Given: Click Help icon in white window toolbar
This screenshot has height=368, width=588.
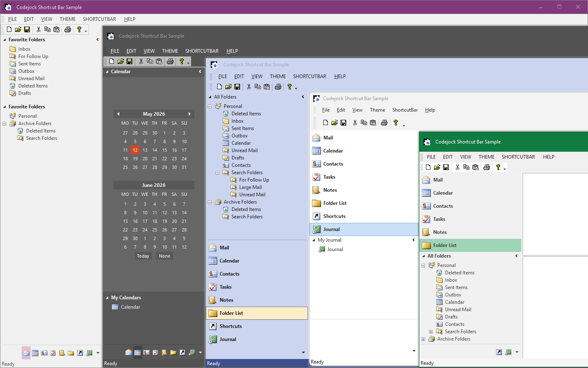Looking at the screenshot, I should (x=396, y=123).
